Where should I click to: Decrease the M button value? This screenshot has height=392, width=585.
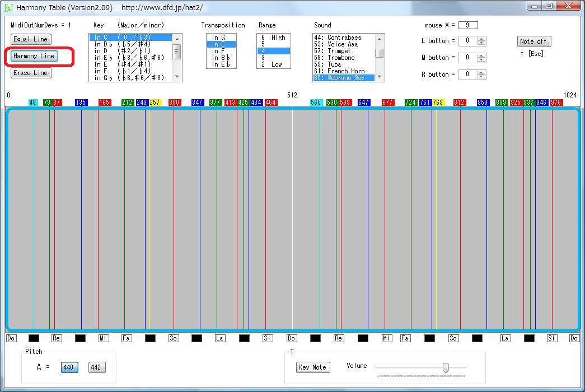tap(481, 60)
